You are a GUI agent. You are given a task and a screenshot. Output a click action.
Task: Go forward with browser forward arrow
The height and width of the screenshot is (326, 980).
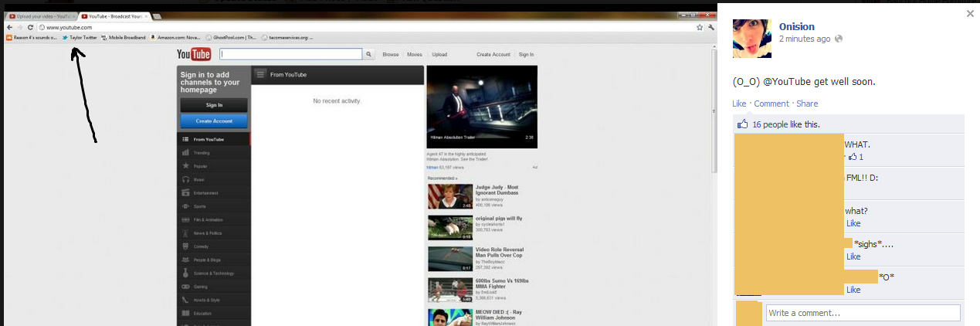coord(19,27)
